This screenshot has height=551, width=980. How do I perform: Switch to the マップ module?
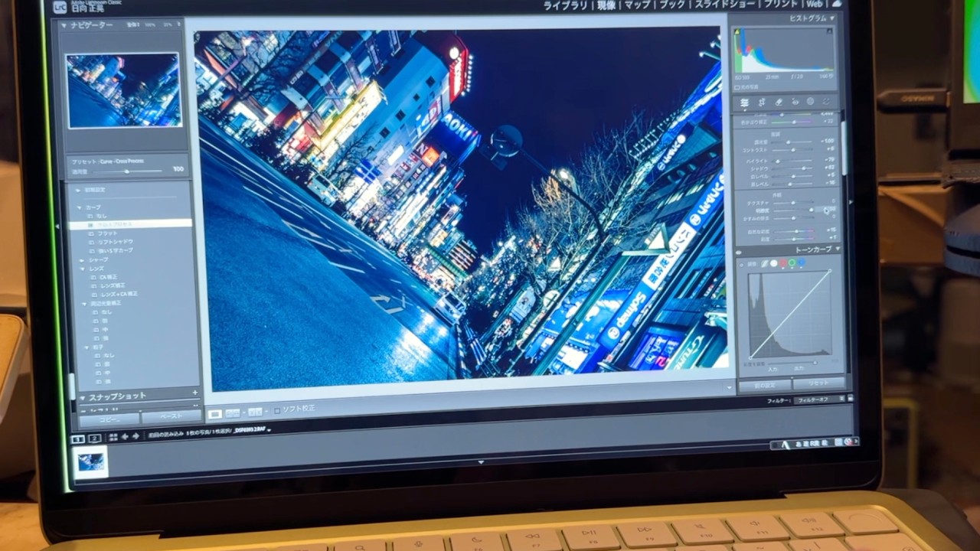pyautogui.click(x=637, y=5)
